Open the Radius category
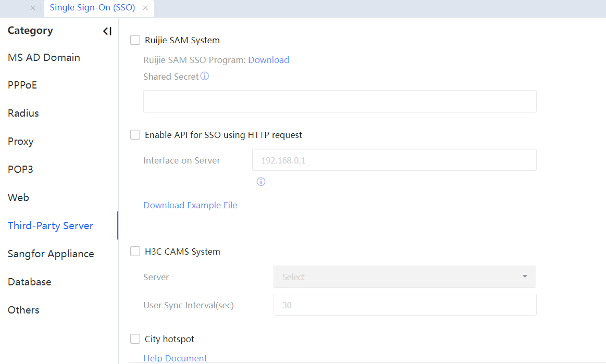Viewport: 606px width, 364px height. [x=23, y=113]
